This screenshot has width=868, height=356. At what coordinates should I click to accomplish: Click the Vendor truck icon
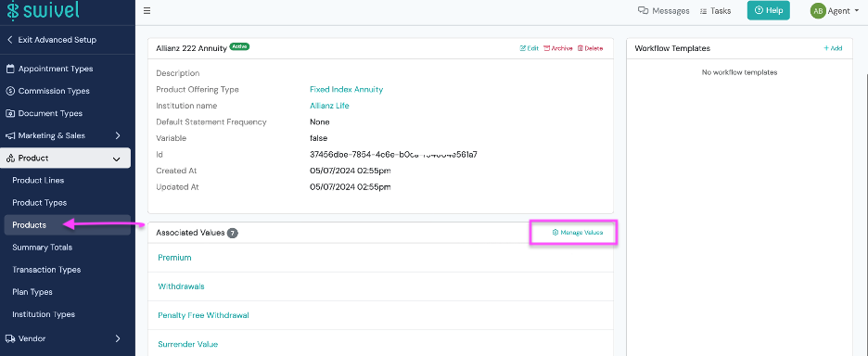tap(10, 338)
